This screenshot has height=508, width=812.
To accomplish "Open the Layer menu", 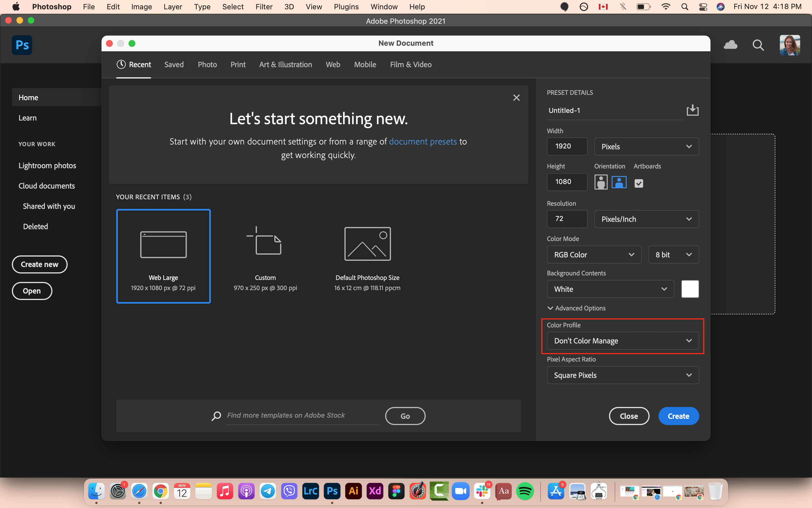I will point(173,7).
